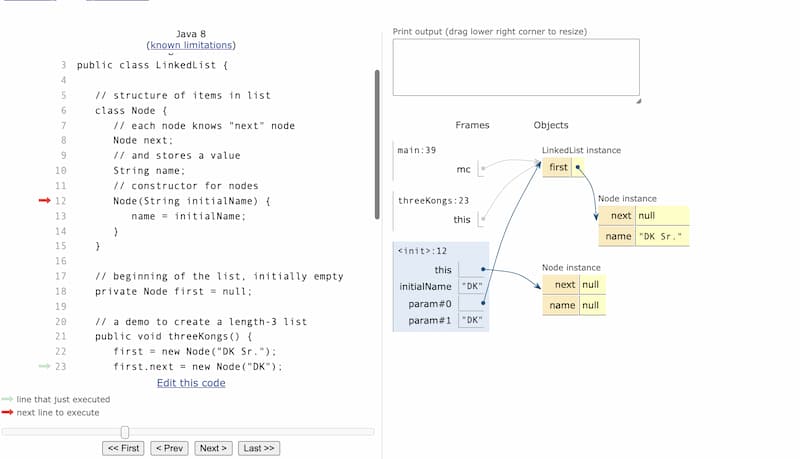Click the threeKongs:23 frame label
This screenshot has width=800, height=459.
[433, 200]
